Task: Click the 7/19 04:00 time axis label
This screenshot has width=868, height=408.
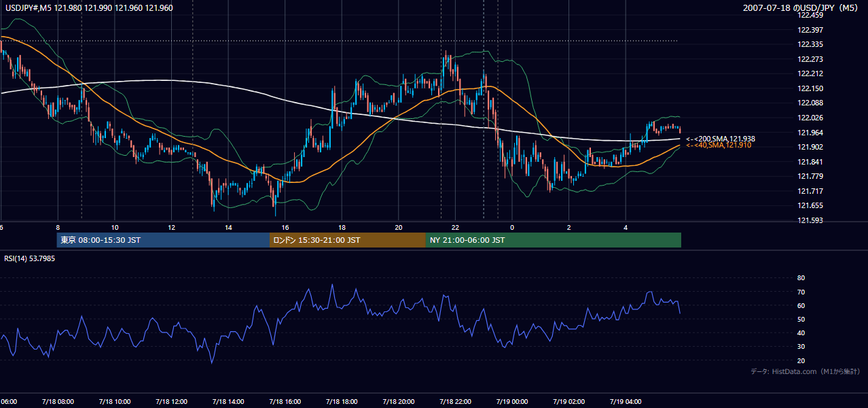Action: click(626, 402)
